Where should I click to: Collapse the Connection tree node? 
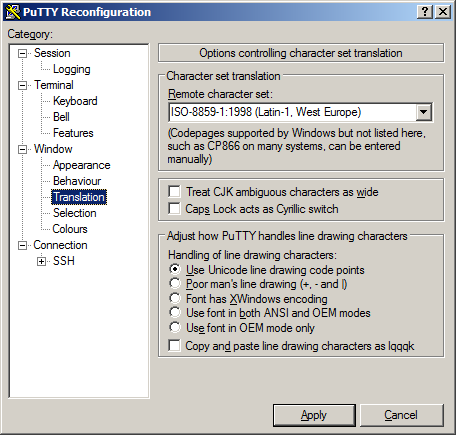tap(22, 245)
